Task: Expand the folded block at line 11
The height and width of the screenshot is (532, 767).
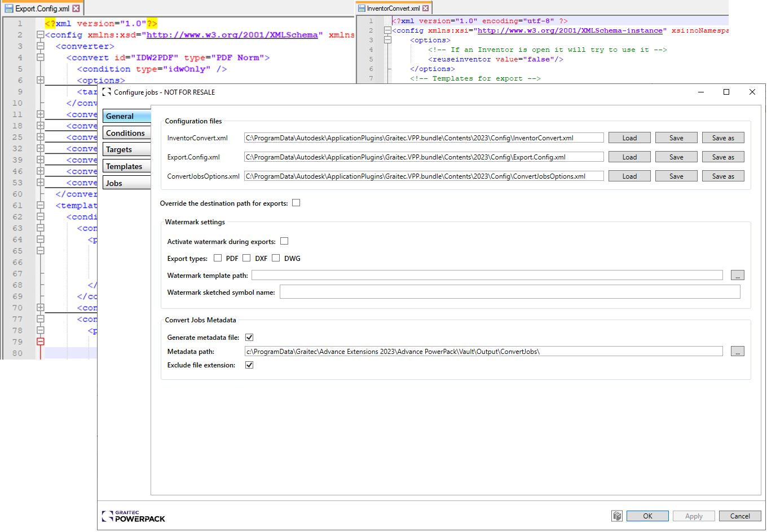Action: (41, 114)
